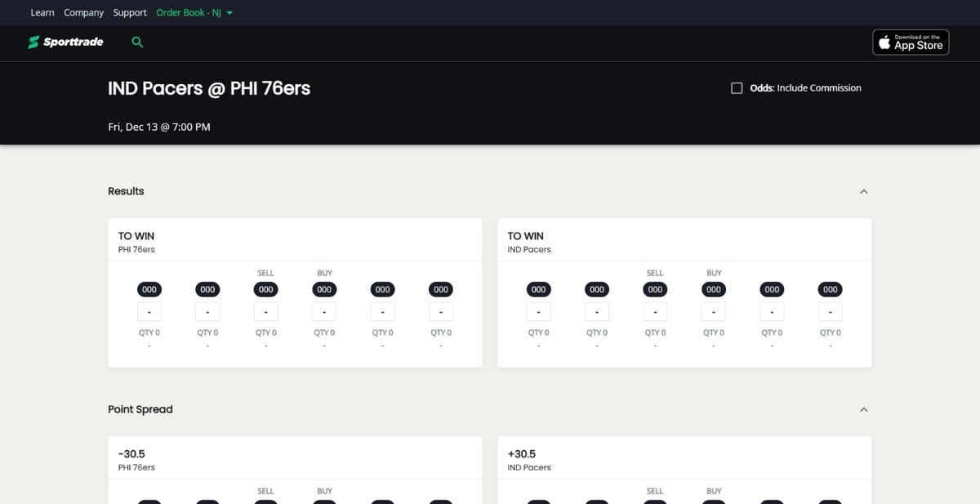This screenshot has height=504, width=980.
Task: Click the Point Spread section title
Action: [140, 409]
